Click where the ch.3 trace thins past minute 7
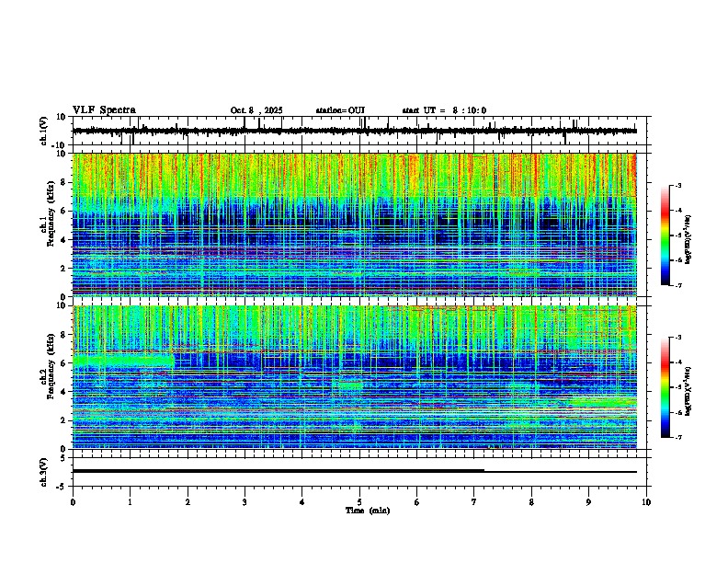This screenshot has height=563, width=728. click(x=485, y=471)
